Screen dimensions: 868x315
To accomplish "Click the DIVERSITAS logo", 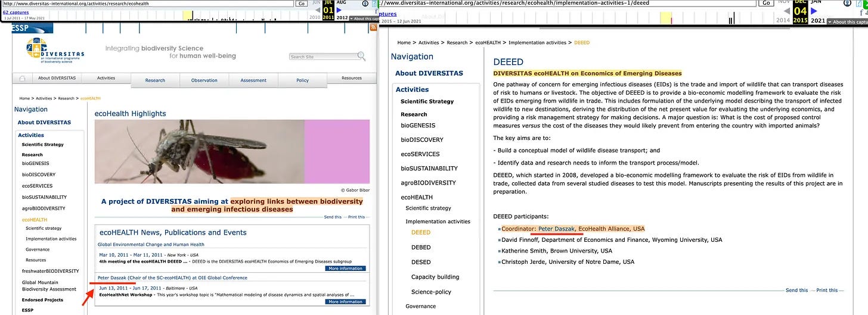I will (x=56, y=49).
